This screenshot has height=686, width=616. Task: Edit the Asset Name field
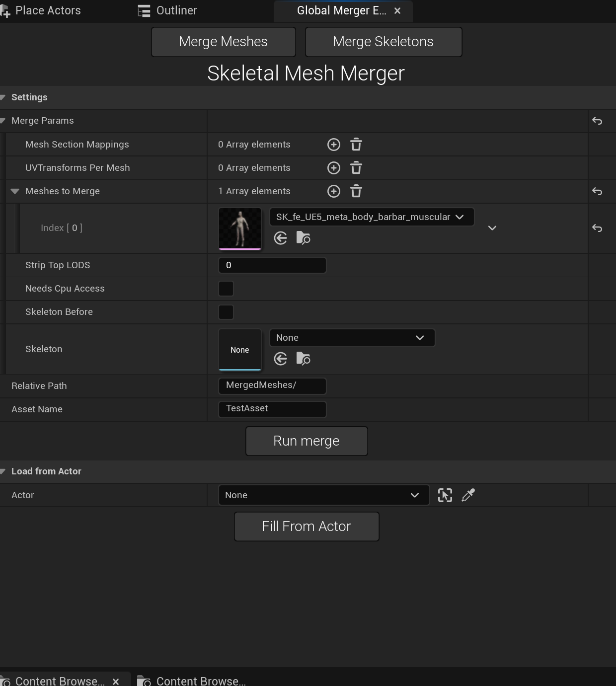click(272, 409)
